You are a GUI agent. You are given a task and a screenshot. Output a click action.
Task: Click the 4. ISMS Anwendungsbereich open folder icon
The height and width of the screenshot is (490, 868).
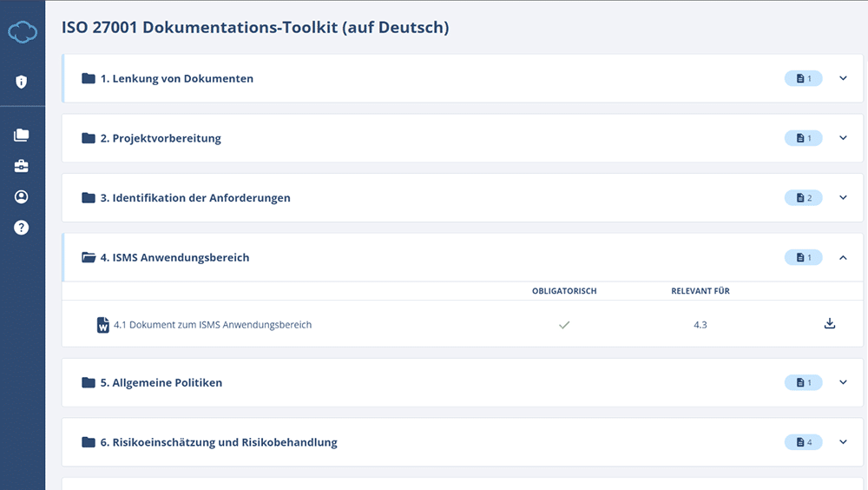89,257
